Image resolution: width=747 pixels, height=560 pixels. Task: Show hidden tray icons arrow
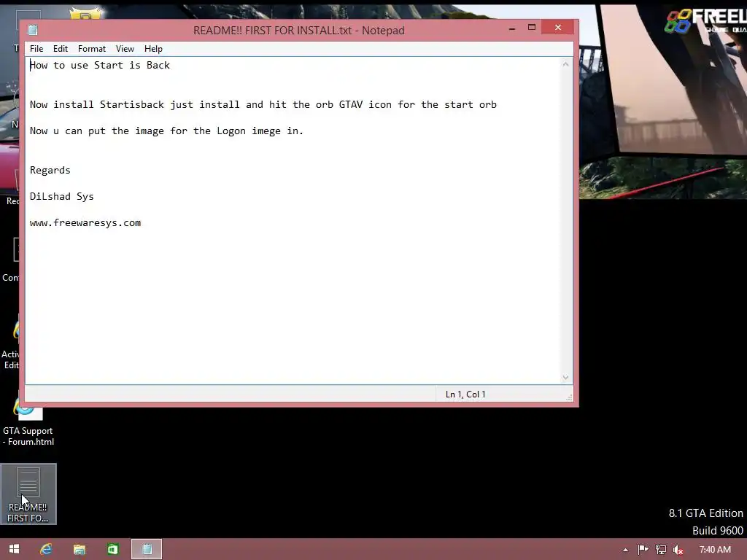(625, 550)
